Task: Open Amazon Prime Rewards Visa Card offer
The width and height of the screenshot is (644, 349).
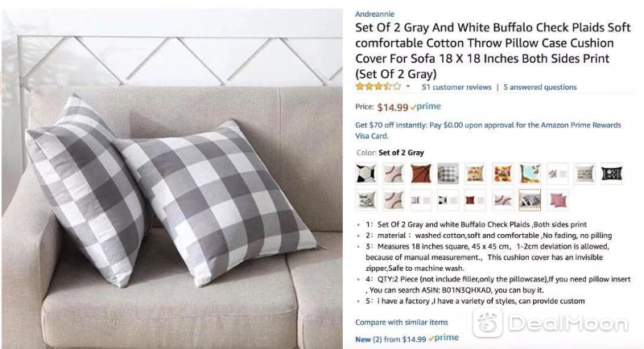Action: 488,130
